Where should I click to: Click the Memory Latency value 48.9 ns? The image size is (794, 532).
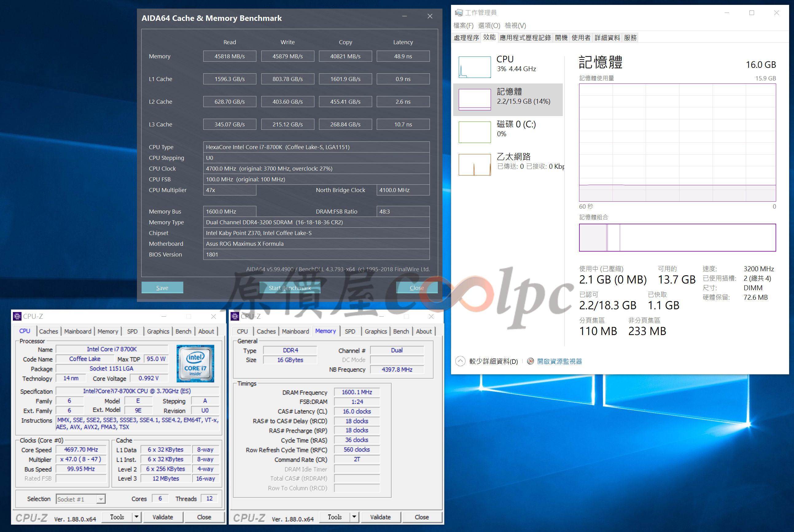point(403,56)
